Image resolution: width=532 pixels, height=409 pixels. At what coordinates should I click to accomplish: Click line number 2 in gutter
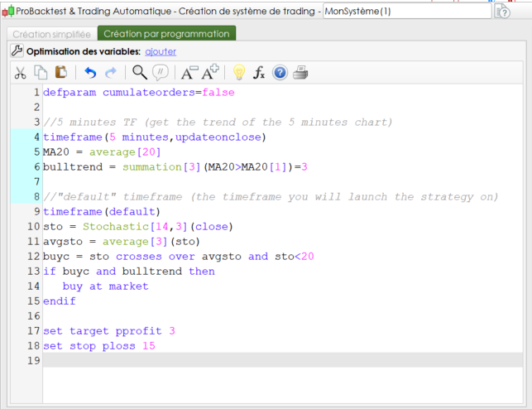(36, 108)
